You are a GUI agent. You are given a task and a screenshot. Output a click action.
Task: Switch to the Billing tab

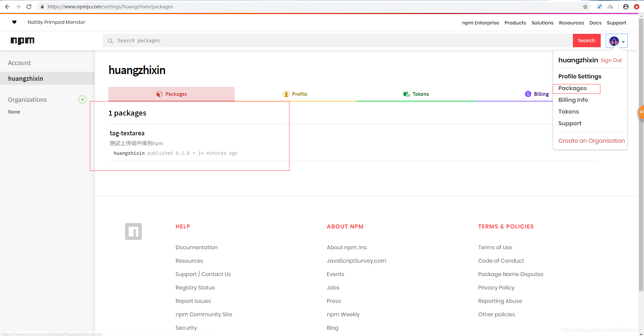(537, 94)
